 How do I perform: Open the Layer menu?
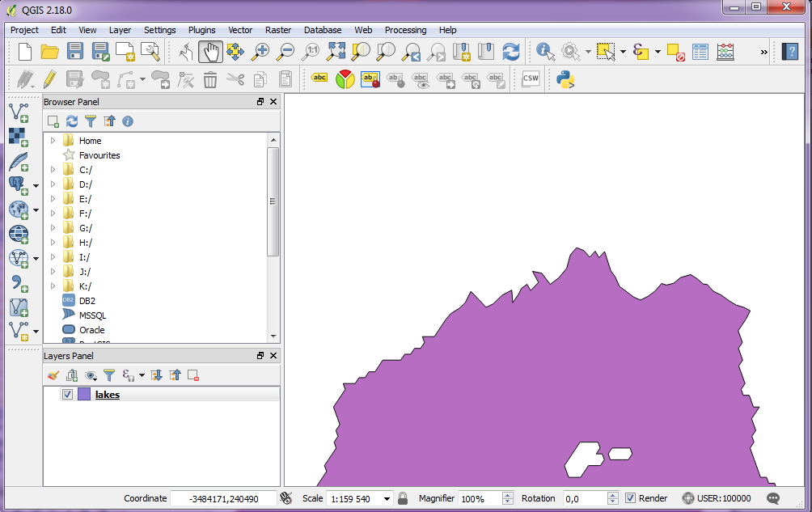point(120,30)
